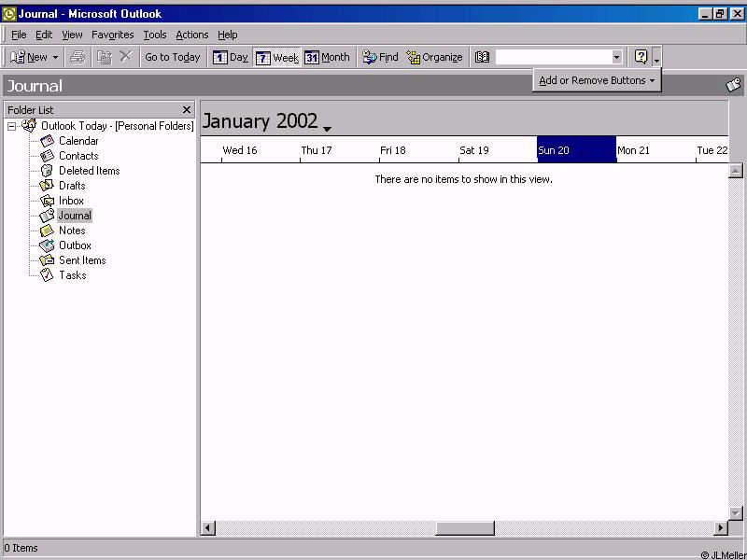Click the toolbar options small arrow

(x=657, y=58)
